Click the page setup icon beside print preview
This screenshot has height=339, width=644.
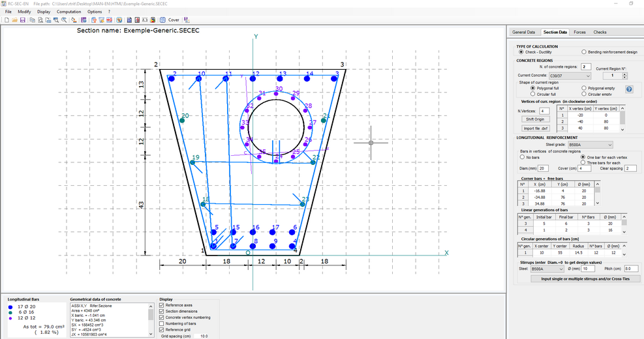point(48,20)
